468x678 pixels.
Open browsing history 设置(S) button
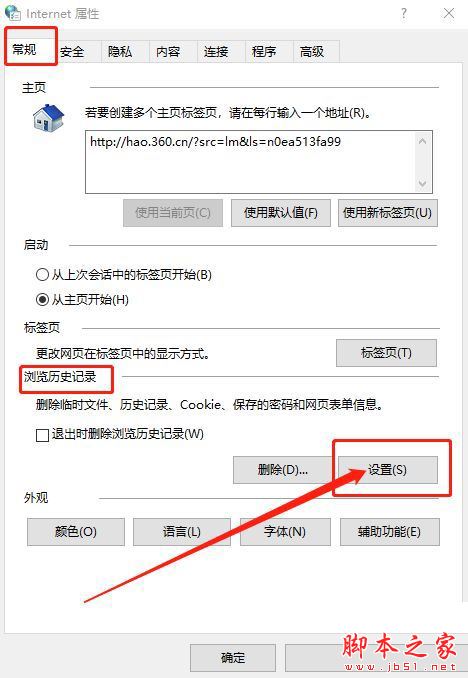tap(388, 470)
